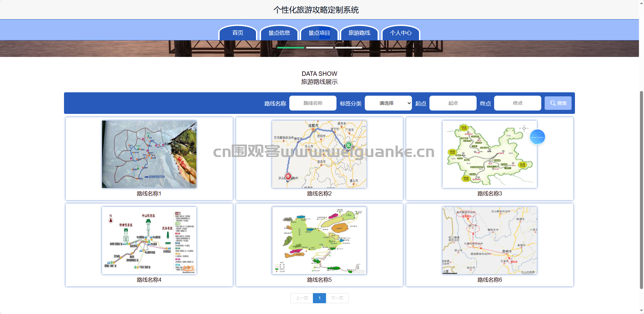Click the search magnifier icon
644x314 pixels.
pos(553,103)
